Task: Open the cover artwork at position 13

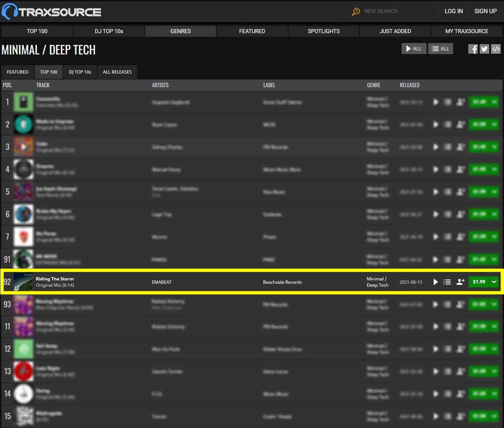Action: (24, 371)
